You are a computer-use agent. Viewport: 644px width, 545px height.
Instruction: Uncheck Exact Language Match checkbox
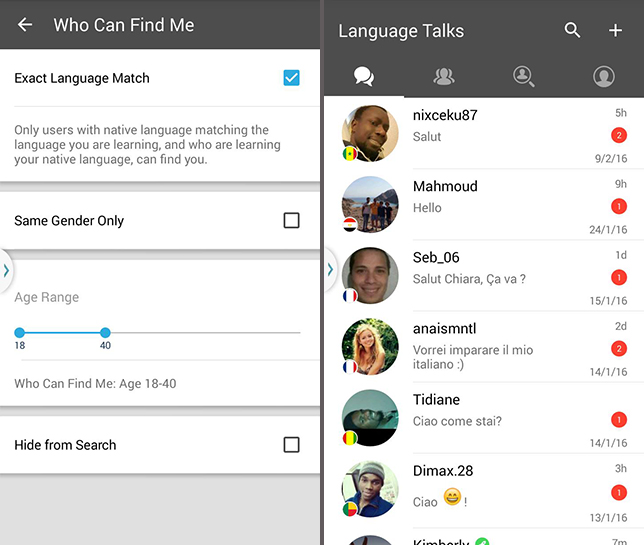(x=291, y=78)
